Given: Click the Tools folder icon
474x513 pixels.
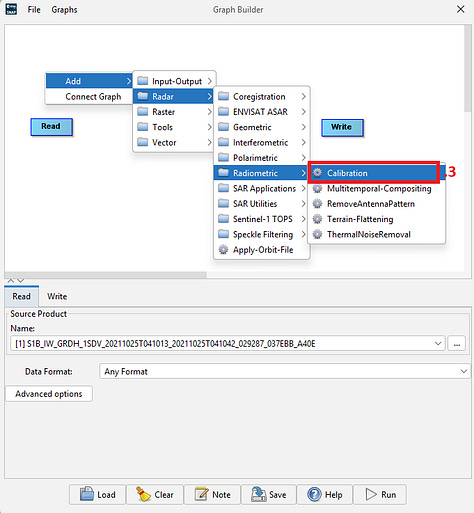Looking at the screenshot, I should tap(143, 127).
